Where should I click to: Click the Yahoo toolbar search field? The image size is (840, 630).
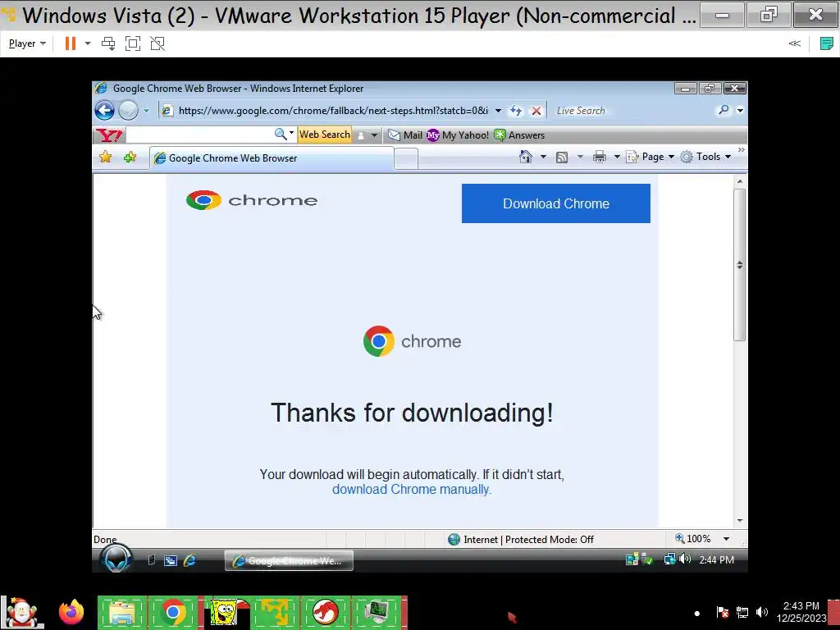click(200, 135)
